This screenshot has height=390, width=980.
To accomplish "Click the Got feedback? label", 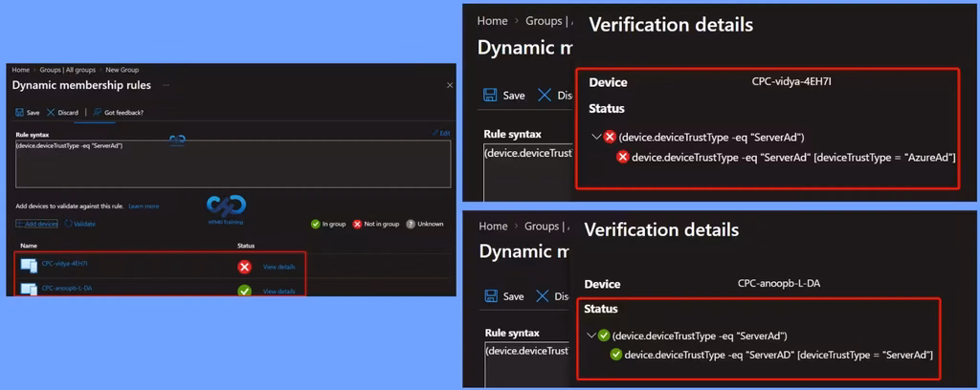I will 123,113.
